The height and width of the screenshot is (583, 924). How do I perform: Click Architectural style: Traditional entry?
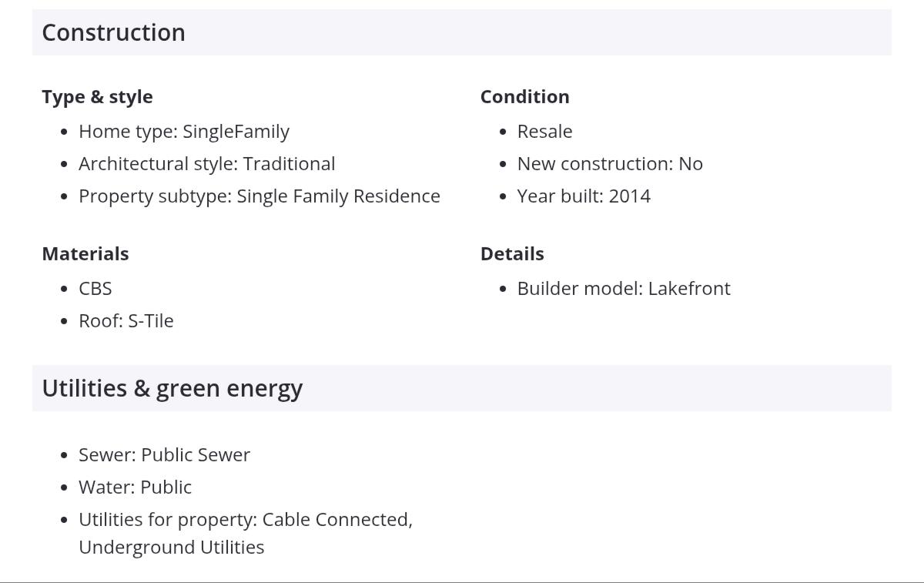tap(207, 163)
